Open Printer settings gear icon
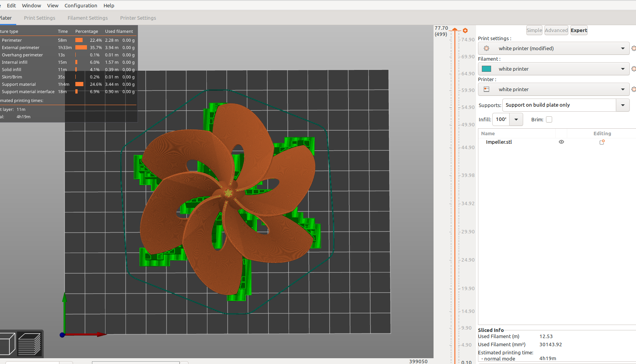Image resolution: width=636 pixels, height=364 pixels. [x=634, y=89]
